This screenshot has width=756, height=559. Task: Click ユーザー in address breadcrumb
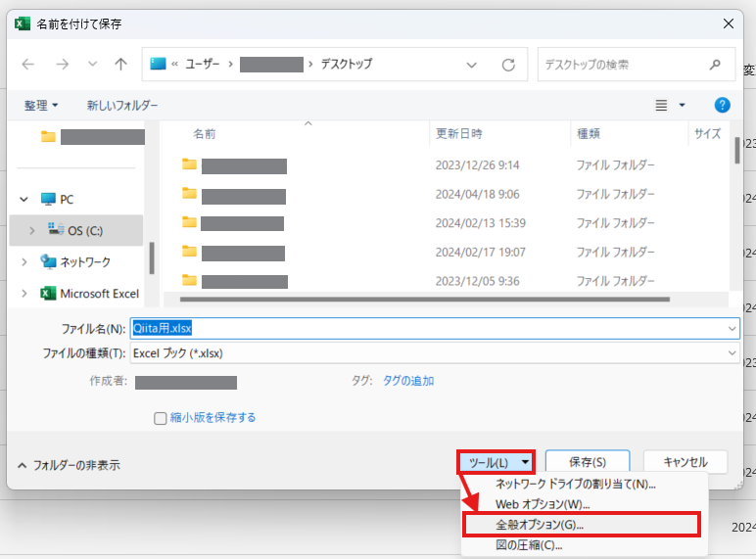click(x=203, y=64)
